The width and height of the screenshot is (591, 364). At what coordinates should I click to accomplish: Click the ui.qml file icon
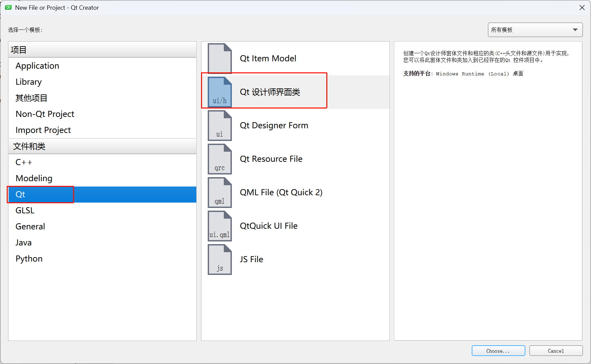(220, 226)
